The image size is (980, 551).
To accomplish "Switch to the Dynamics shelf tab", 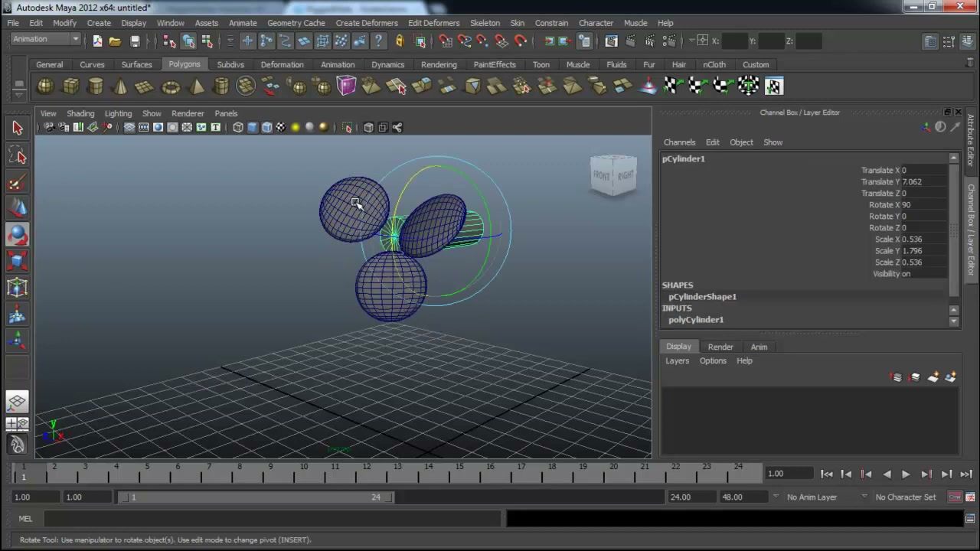I will (x=387, y=65).
